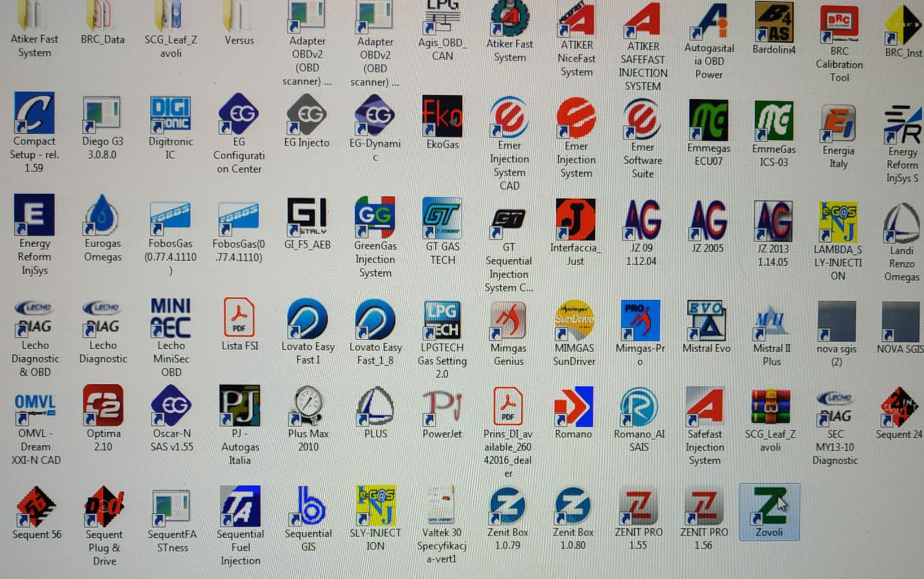Screen dimensions: 924x579
Task: Launch JZ 09 1.12.04
Action: pos(642,233)
